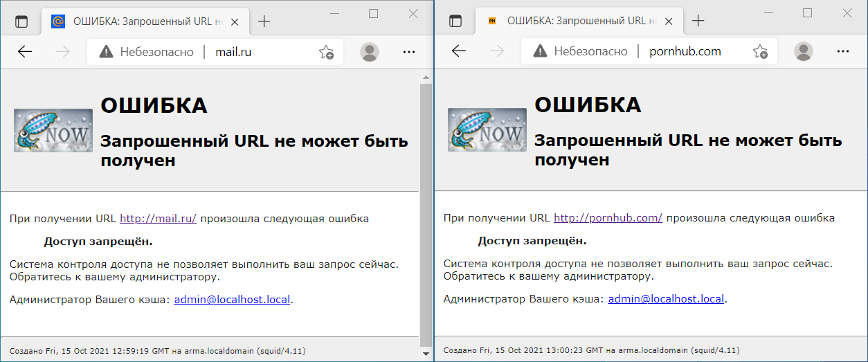Go back in the pornhub.com window
The image size is (868, 362).
click(x=459, y=51)
